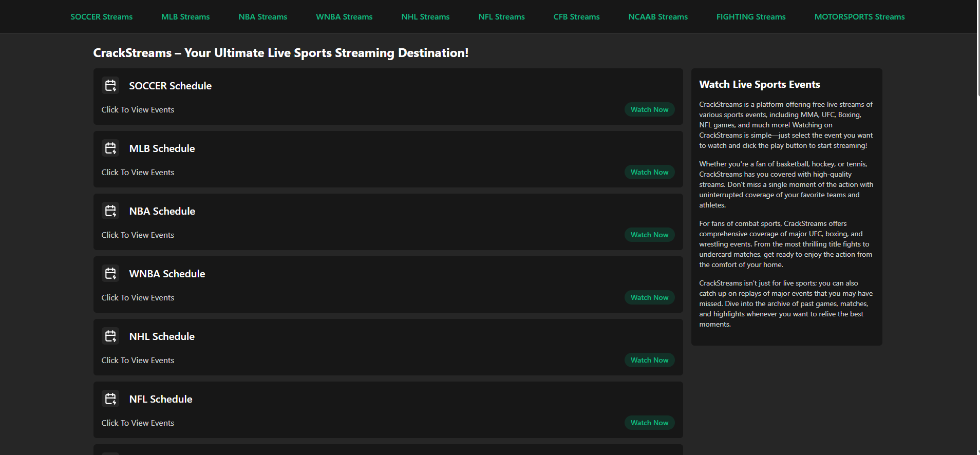Viewport: 980px width, 455px height.
Task: Click the NBA Schedule calendar icon
Action: click(110, 211)
